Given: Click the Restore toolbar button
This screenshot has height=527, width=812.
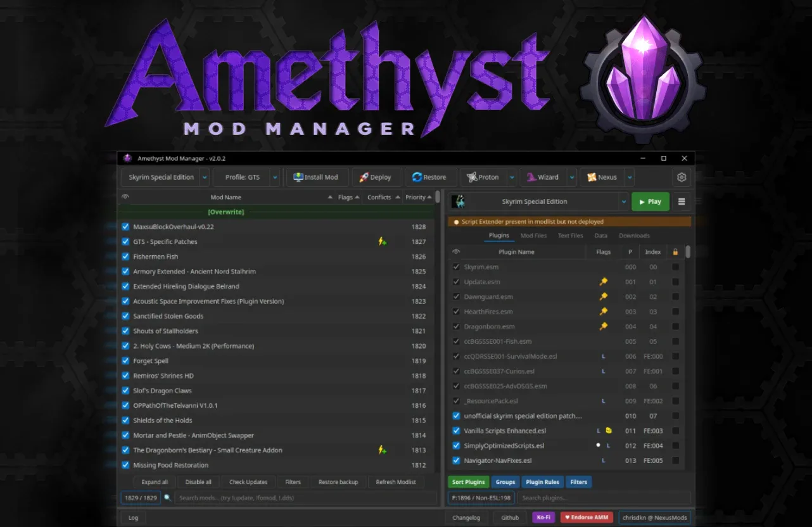Looking at the screenshot, I should click(x=429, y=177).
